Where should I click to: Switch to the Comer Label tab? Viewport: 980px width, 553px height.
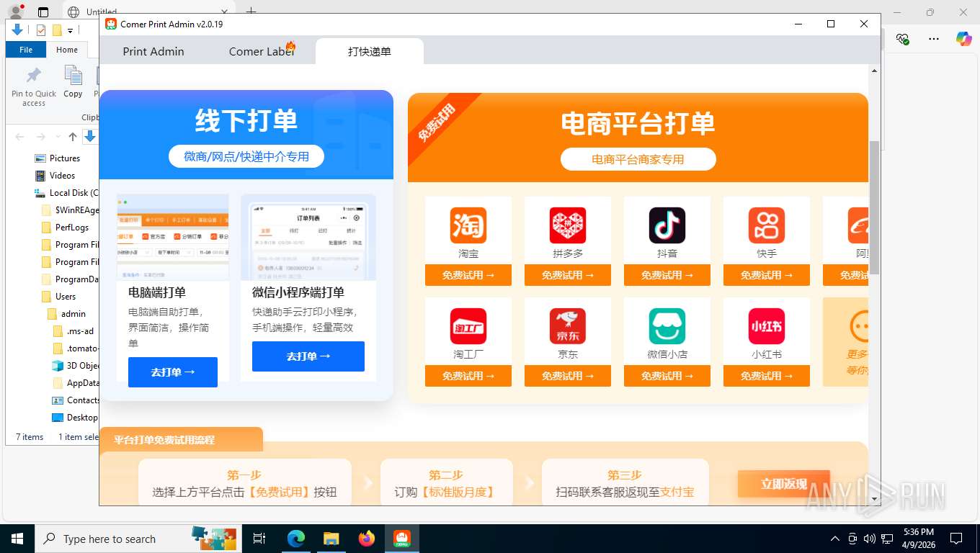(x=262, y=51)
